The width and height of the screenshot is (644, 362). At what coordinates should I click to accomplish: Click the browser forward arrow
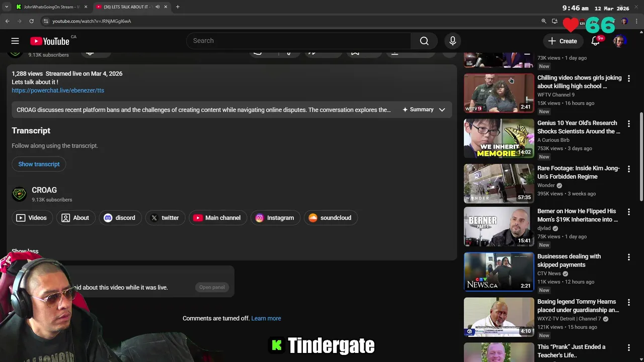pos(20,21)
